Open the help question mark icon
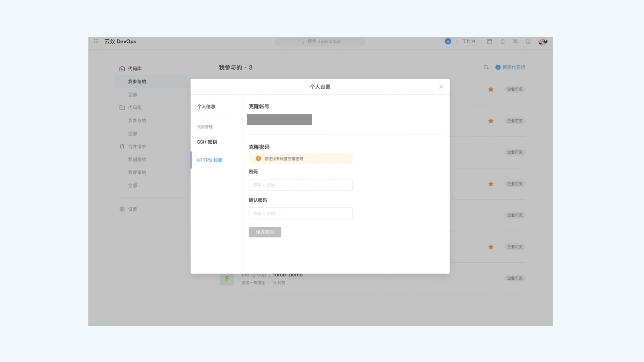The height and width of the screenshot is (362, 644). pyautogui.click(x=528, y=41)
